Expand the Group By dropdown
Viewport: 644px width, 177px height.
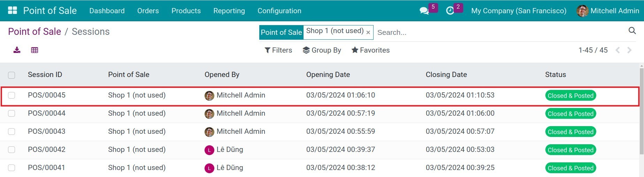322,50
